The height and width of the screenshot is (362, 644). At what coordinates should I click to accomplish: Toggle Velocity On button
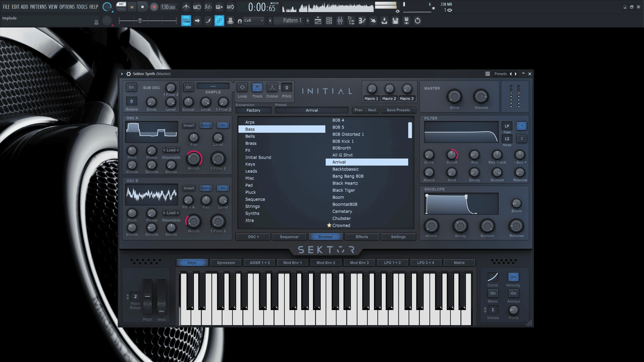click(x=514, y=277)
